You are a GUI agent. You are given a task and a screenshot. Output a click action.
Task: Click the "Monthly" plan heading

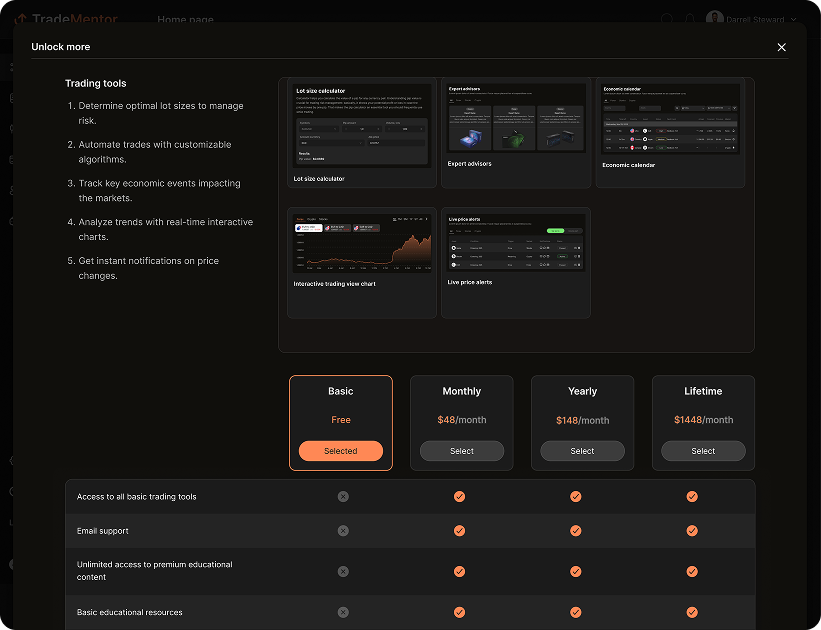tap(462, 391)
